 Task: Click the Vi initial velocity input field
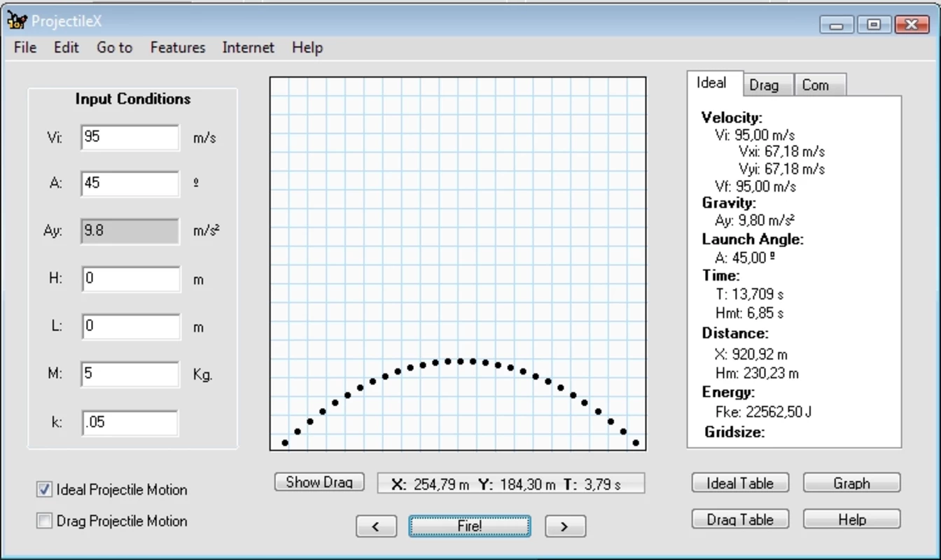tap(130, 137)
